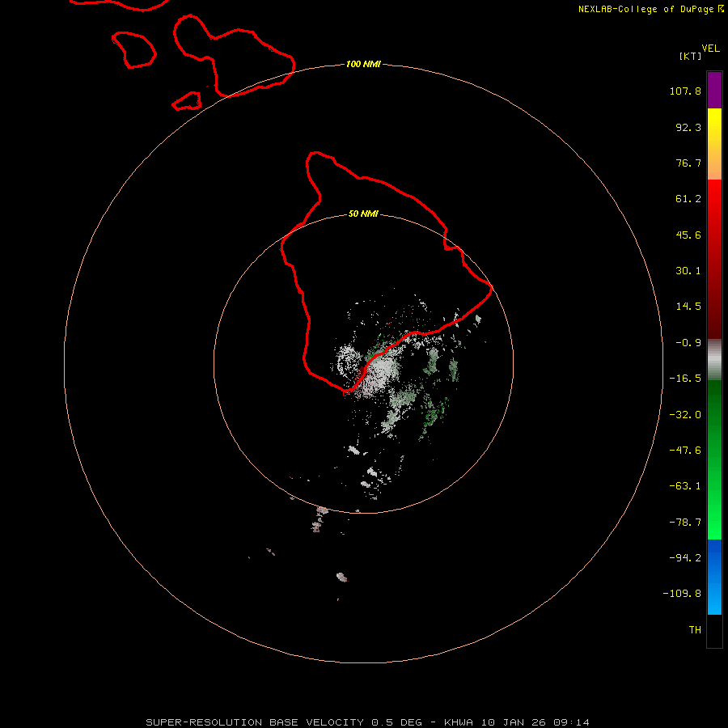Click the VEL legend title
This screenshot has height=728, width=728.
pyautogui.click(x=710, y=49)
